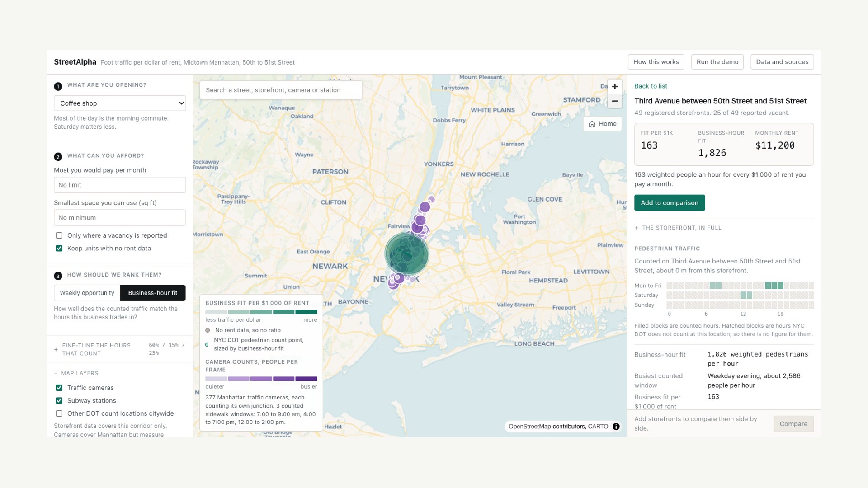The image size is (868, 488).
Task: Reset the map with the Home button
Action: (602, 124)
